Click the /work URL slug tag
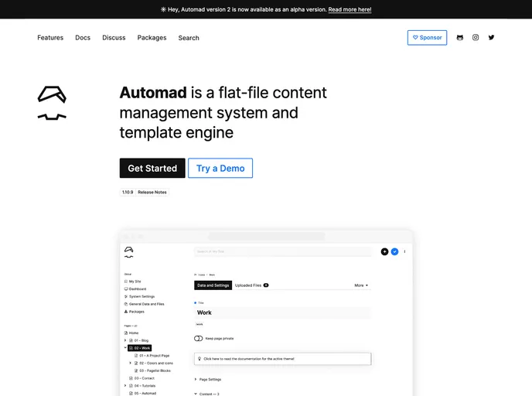Viewport: 532px width, 396px height. tap(199, 324)
